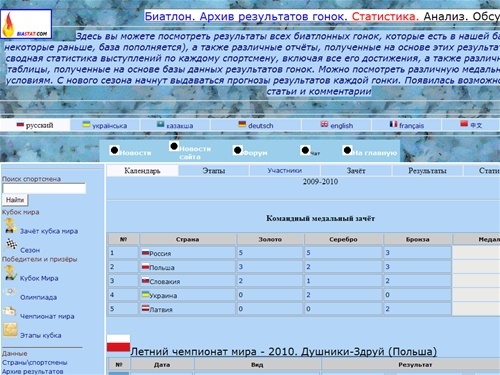
Task: Click the Страна column header
Action: 188,239
